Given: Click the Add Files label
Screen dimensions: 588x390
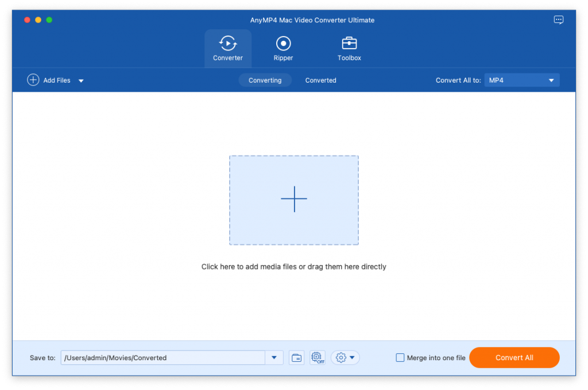Looking at the screenshot, I should [x=57, y=80].
